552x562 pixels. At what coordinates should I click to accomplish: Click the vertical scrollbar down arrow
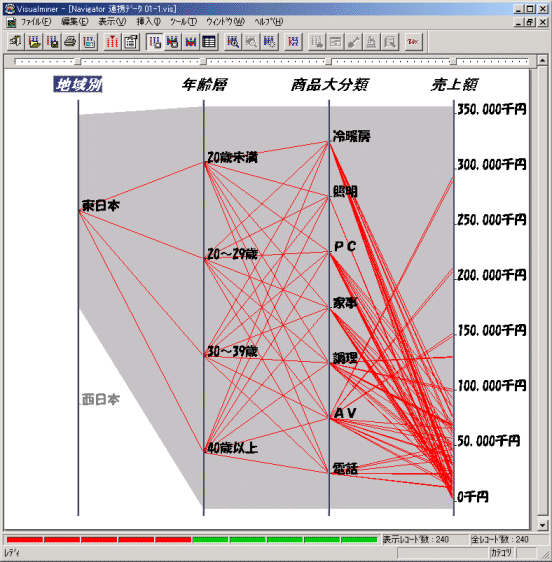542,525
